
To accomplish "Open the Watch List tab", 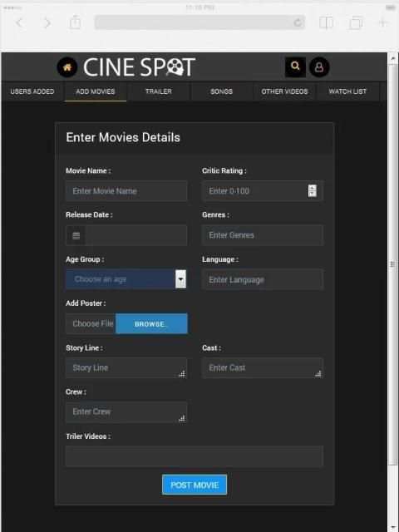I will [x=347, y=91].
